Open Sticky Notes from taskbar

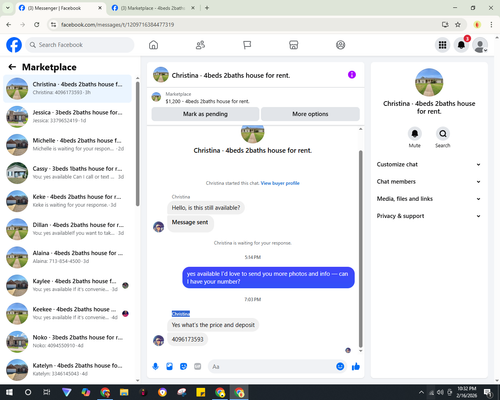pos(201,392)
